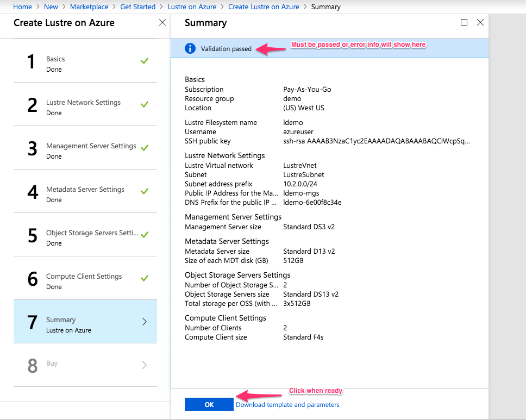Click the filesystem name value ldemo
This screenshot has width=526, height=420.
pyautogui.click(x=293, y=122)
